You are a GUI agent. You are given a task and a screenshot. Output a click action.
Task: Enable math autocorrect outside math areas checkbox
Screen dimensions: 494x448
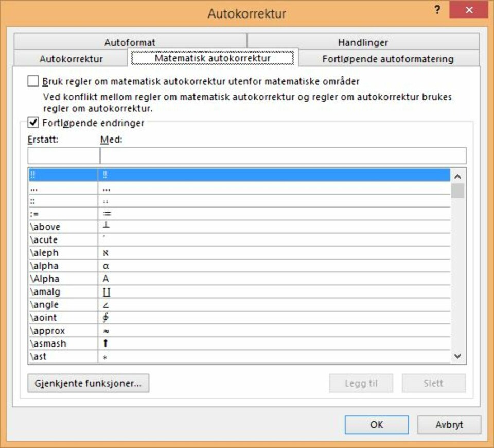33,81
